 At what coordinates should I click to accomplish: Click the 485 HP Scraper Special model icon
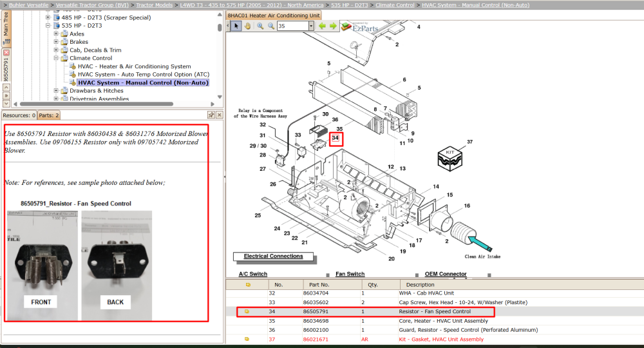click(57, 17)
